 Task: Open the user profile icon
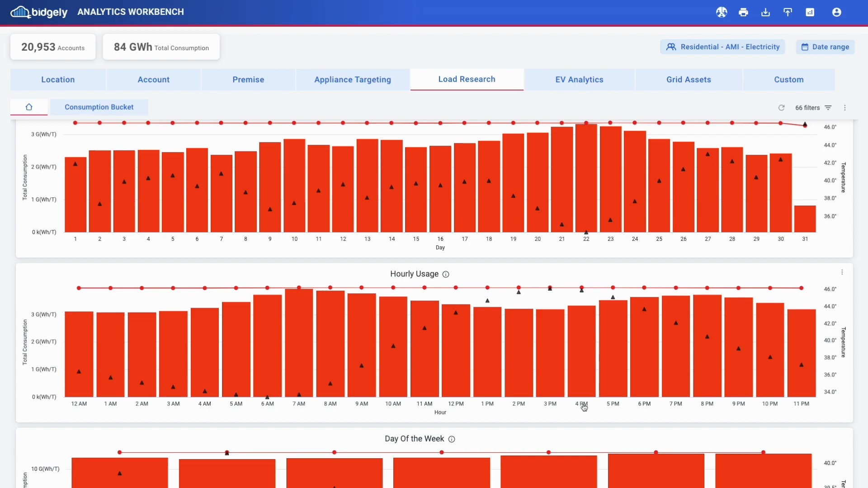tap(836, 12)
